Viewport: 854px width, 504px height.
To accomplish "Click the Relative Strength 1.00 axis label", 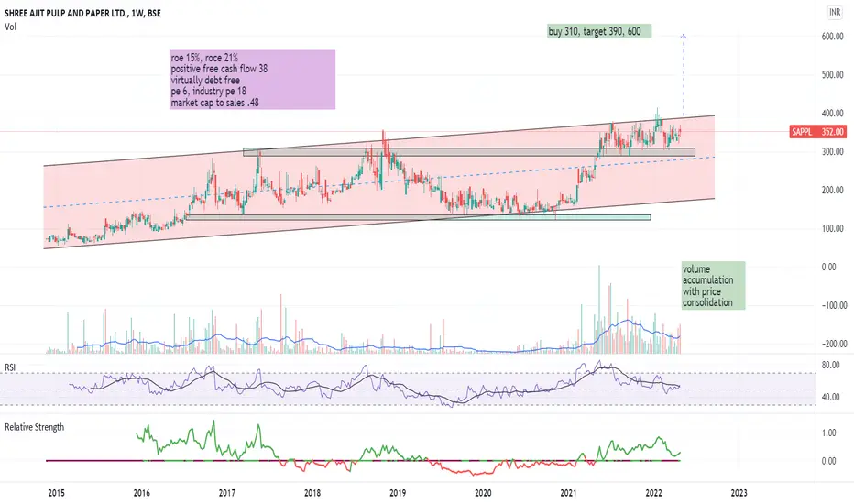I will pyautogui.click(x=829, y=433).
